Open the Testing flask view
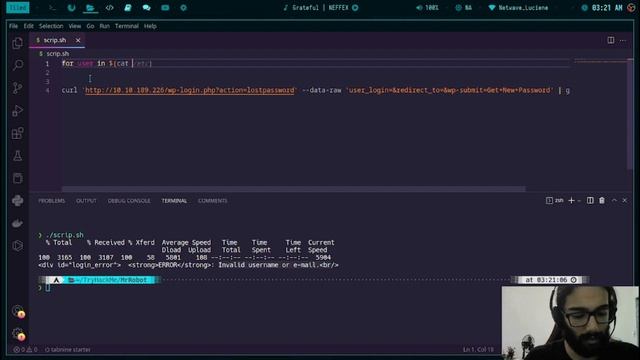This screenshot has height=360, width=640. point(18,156)
